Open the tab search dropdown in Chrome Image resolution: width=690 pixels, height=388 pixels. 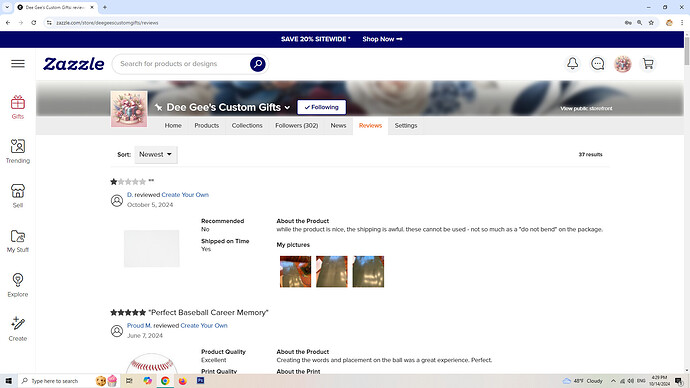[x=7, y=7]
